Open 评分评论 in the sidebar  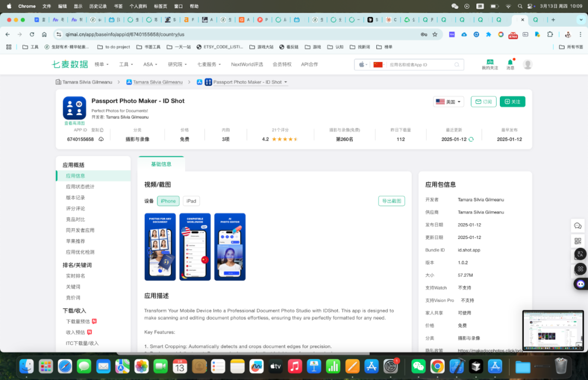pyautogui.click(x=75, y=209)
